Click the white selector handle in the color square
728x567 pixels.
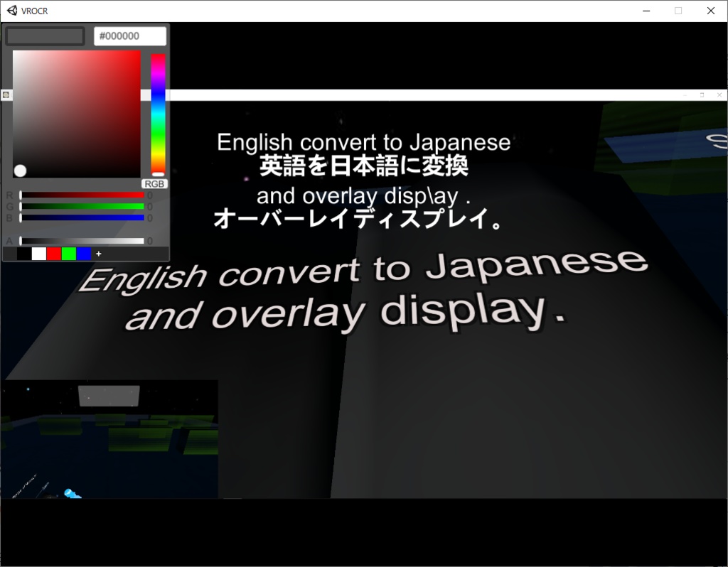[21, 171]
